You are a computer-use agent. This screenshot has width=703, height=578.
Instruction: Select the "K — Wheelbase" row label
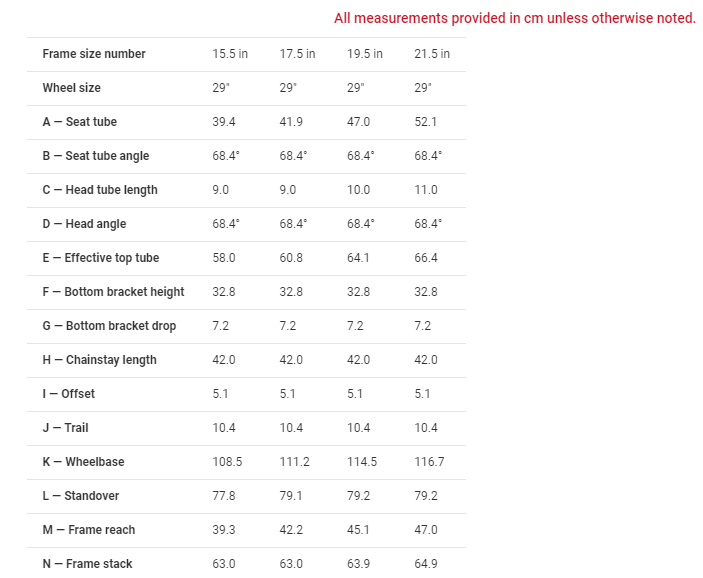[83, 462]
